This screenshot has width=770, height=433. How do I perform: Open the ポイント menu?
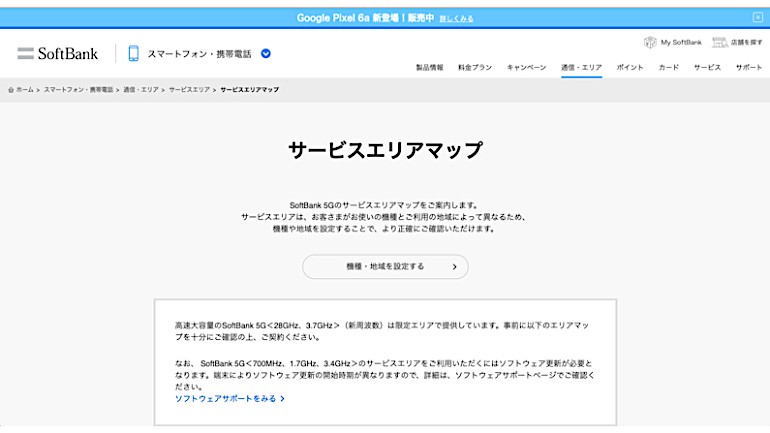click(x=630, y=67)
